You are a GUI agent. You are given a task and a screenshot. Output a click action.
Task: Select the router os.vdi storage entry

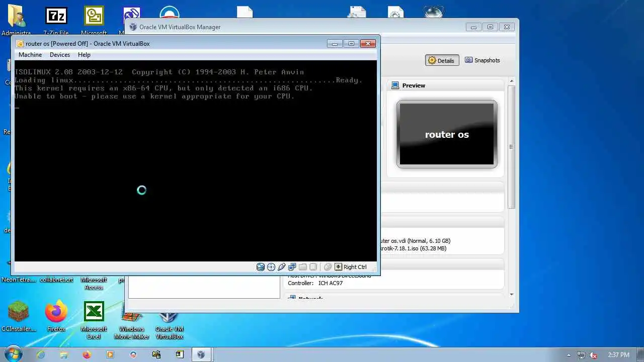tap(416, 241)
